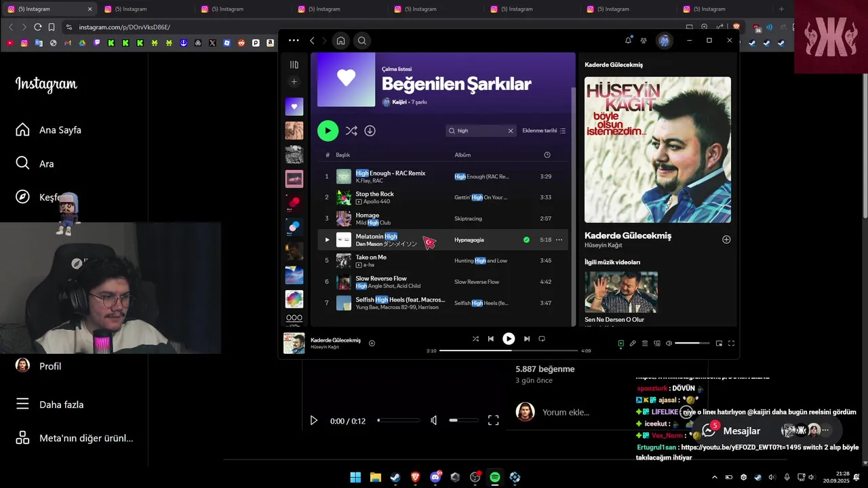868x488 pixels.
Task: Toggle Now Playing view button
Action: point(620,344)
